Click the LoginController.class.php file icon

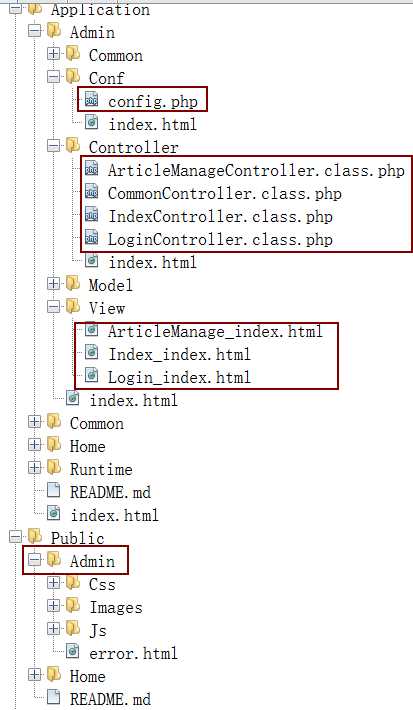pyautogui.click(x=92, y=238)
